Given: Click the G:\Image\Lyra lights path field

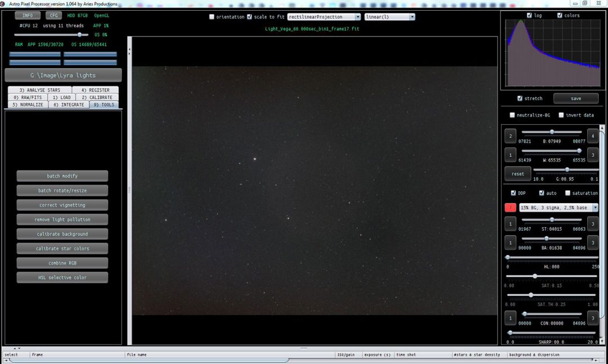Looking at the screenshot, I should (63, 74).
